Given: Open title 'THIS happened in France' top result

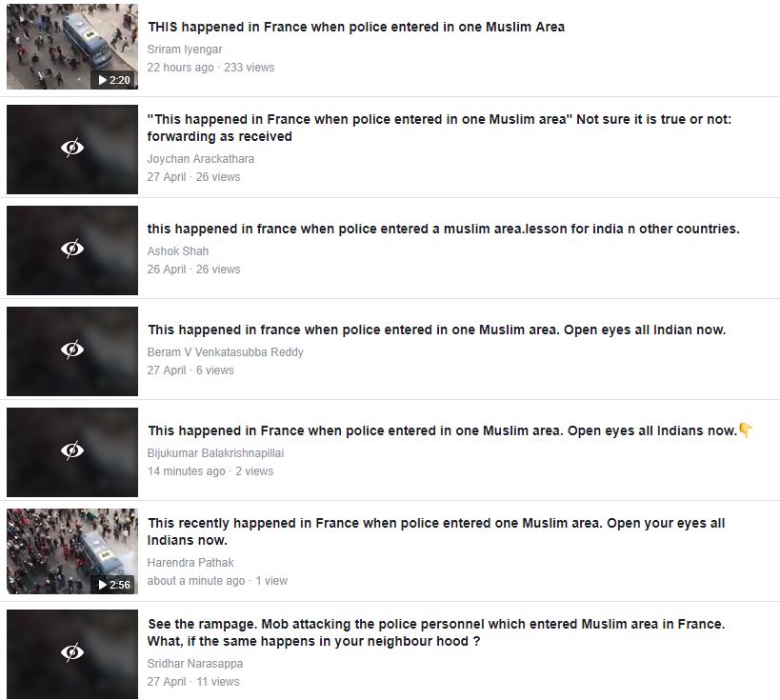Looking at the screenshot, I should pyautogui.click(x=355, y=27).
